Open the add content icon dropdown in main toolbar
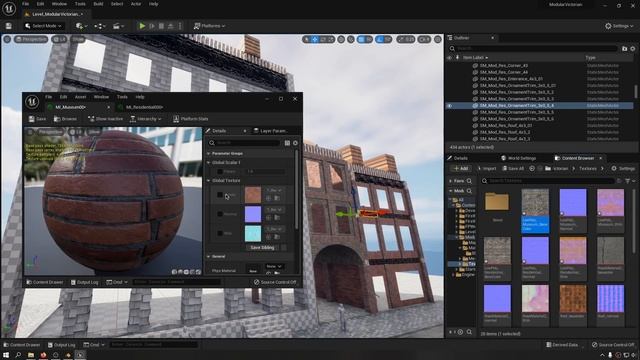 (x=81, y=26)
